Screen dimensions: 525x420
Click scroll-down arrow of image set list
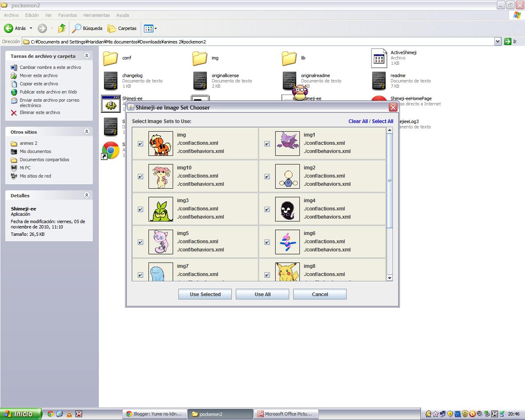pyautogui.click(x=390, y=278)
